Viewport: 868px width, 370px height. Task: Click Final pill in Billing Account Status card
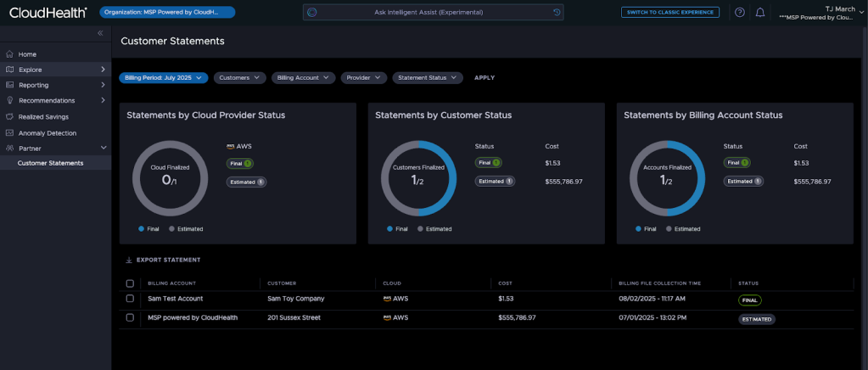(736, 163)
